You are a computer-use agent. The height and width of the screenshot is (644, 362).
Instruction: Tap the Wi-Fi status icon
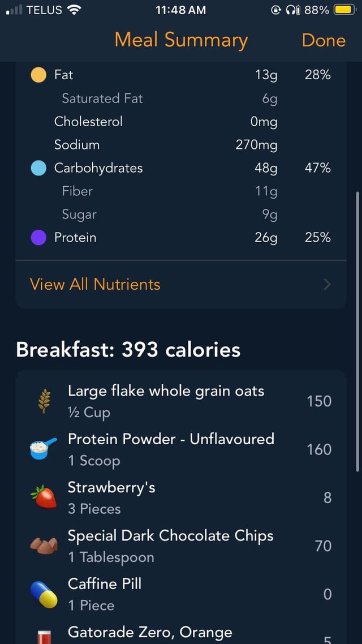point(74,10)
